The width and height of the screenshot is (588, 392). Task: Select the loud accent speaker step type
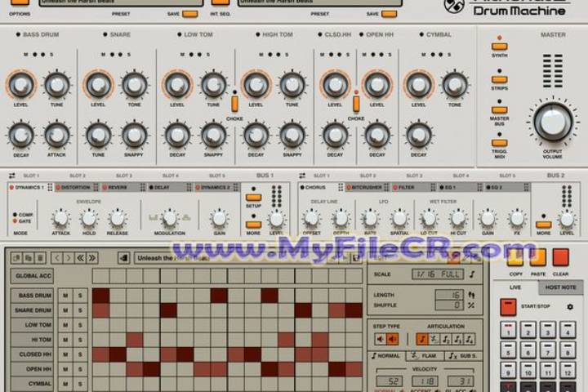tap(392, 340)
